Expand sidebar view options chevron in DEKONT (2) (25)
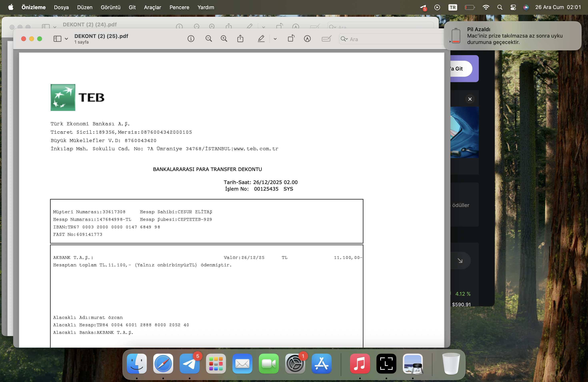This screenshot has height=382, width=588. [x=66, y=39]
